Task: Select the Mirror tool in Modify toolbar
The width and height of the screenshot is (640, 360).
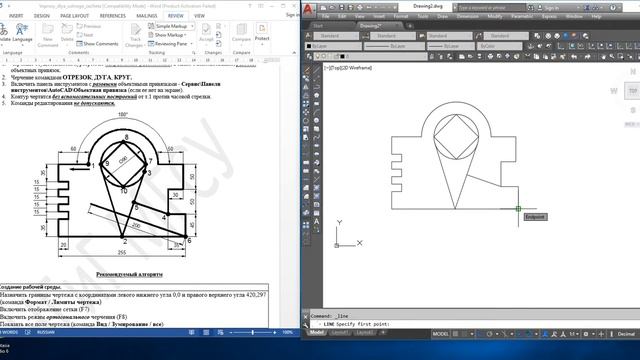Action: 306,87
